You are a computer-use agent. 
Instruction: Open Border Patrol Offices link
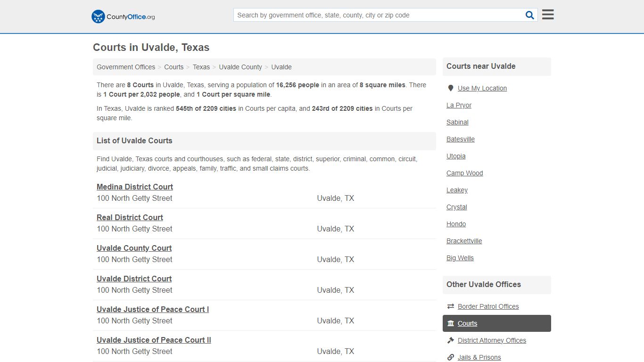pos(488,306)
